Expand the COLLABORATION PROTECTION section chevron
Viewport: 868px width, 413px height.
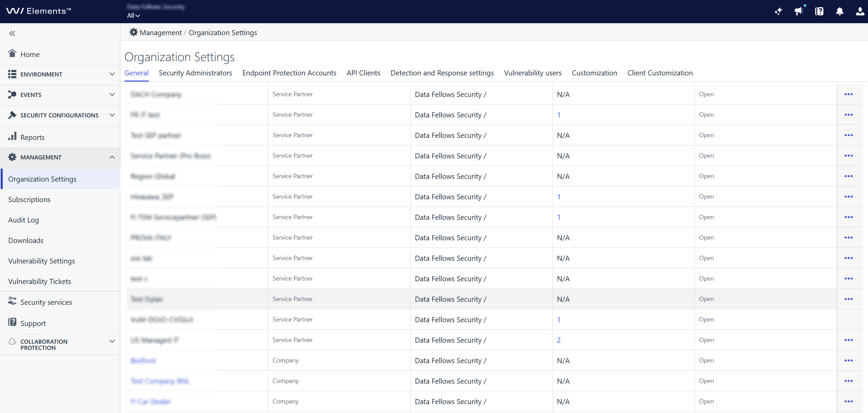point(112,341)
